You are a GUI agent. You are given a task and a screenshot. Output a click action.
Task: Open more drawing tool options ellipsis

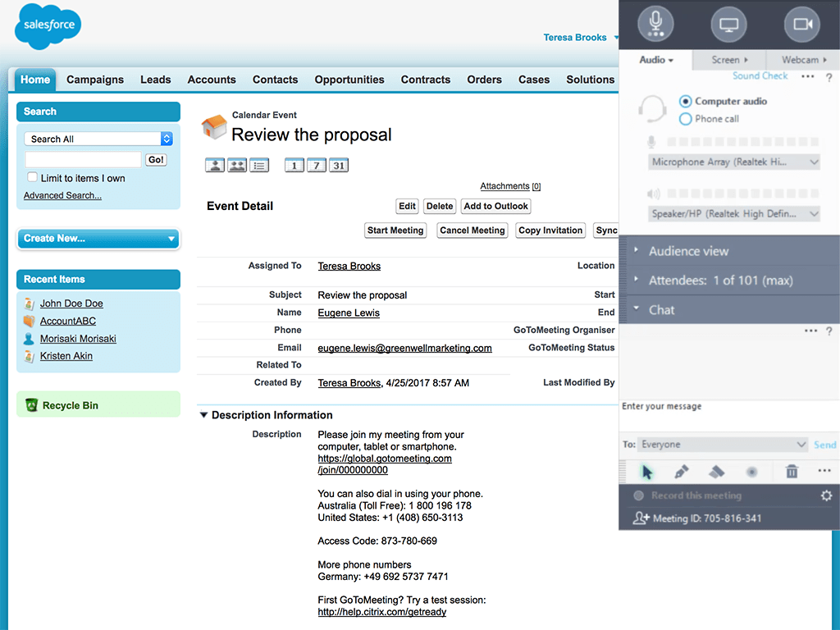coord(824,470)
